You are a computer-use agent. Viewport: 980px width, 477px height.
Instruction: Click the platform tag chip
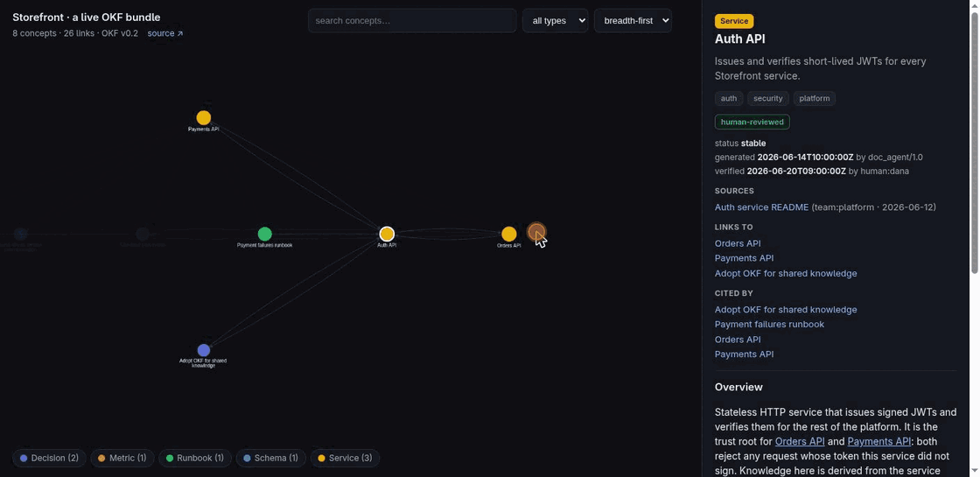(x=815, y=98)
